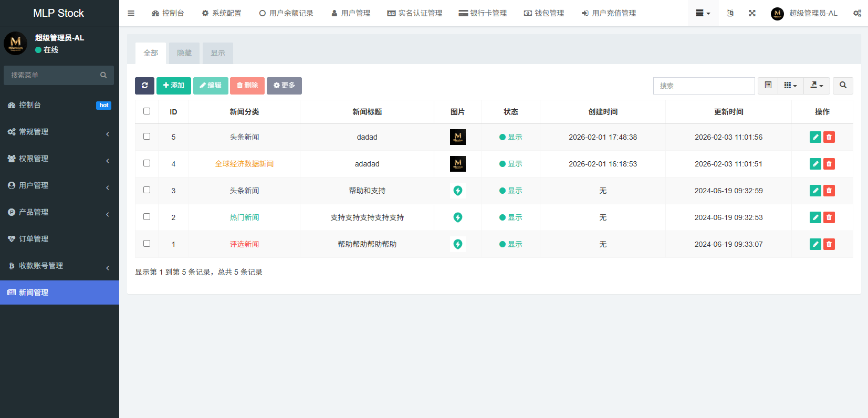
Task: Click the green 添加 button
Action: click(x=174, y=86)
